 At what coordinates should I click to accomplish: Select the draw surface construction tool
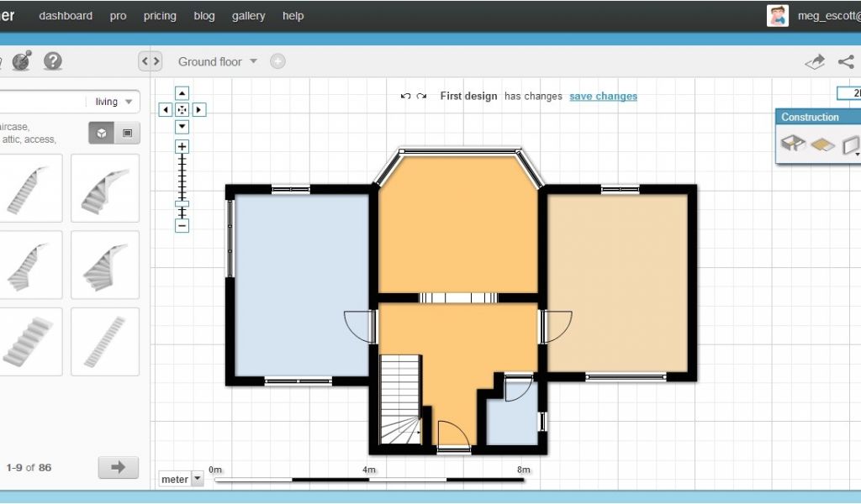[x=822, y=144]
